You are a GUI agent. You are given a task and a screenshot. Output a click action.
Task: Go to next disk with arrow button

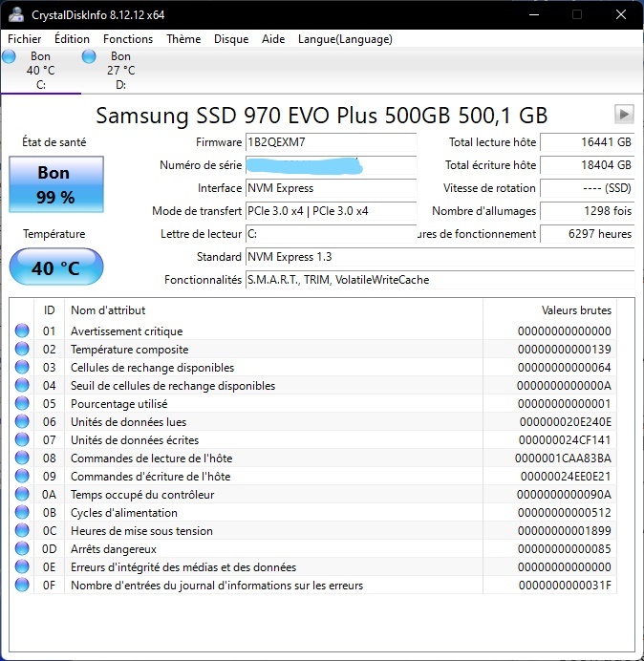[624, 115]
